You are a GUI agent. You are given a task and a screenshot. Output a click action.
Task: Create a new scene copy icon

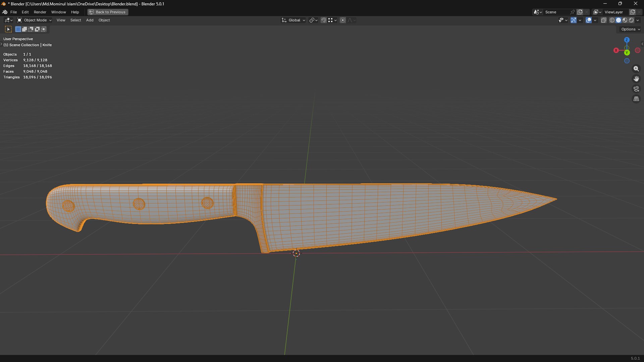580,12
